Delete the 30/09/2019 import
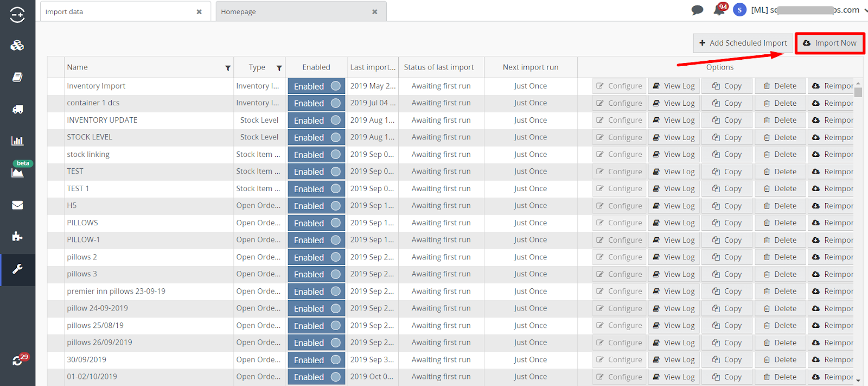 pyautogui.click(x=780, y=359)
